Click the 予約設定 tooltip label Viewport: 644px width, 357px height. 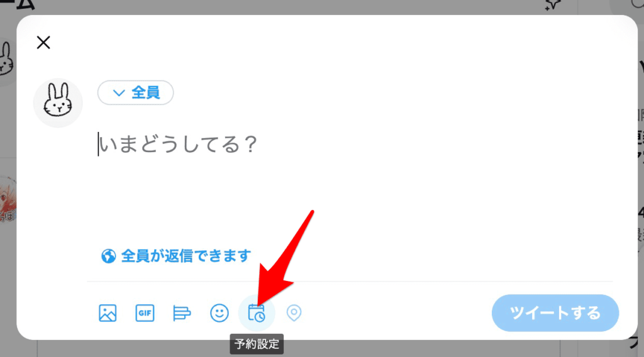click(257, 344)
